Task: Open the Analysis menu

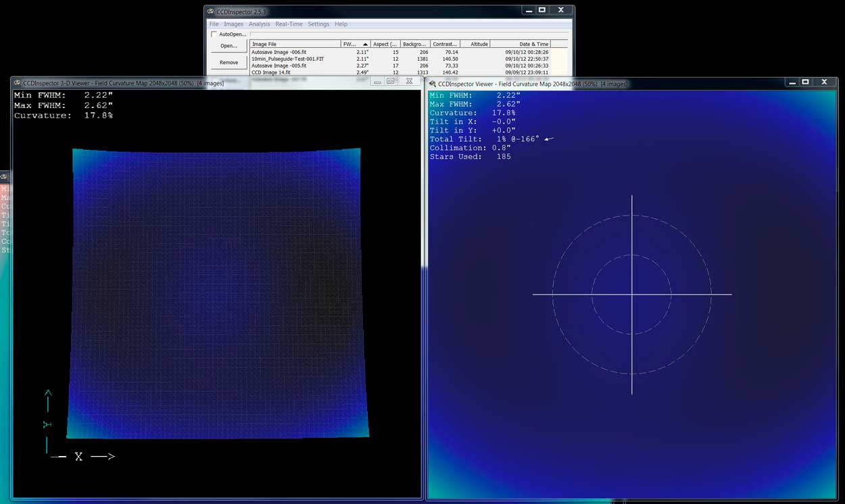Action: point(259,24)
